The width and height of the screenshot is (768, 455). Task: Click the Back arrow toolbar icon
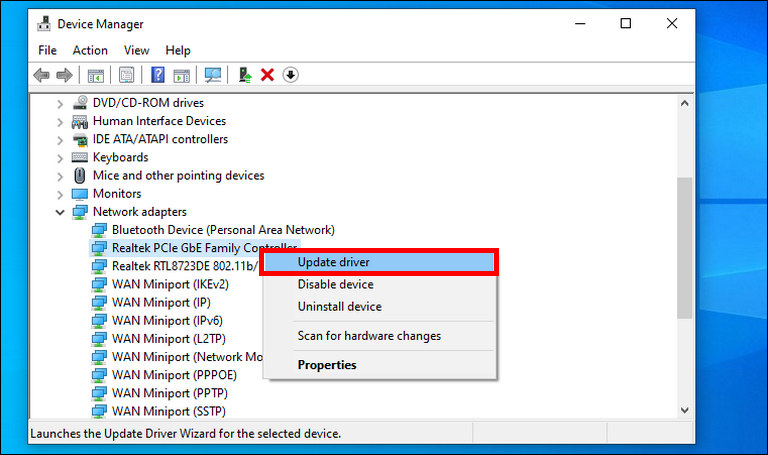[42, 75]
